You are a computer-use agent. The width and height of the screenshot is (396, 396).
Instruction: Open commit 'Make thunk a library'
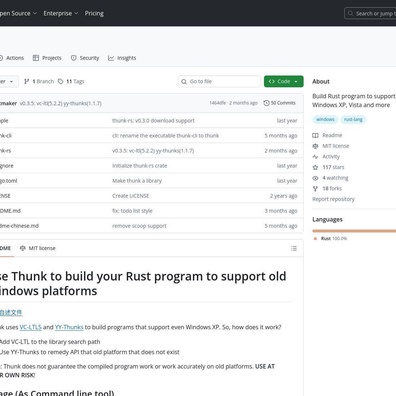[x=137, y=181]
